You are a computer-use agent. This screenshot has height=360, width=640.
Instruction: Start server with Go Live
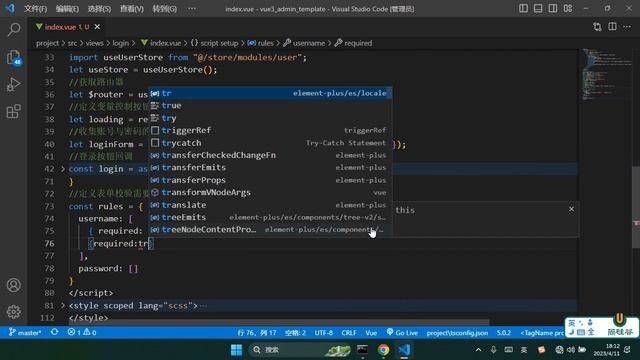(x=402, y=333)
